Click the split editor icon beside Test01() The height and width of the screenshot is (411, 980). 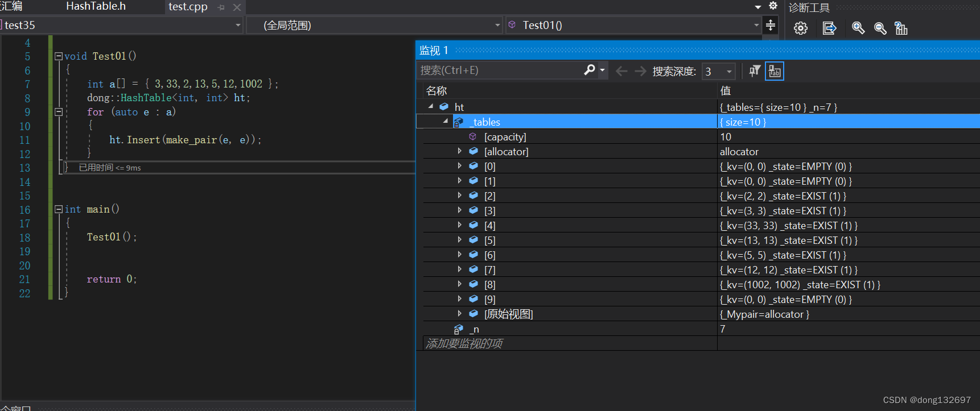[x=771, y=25]
